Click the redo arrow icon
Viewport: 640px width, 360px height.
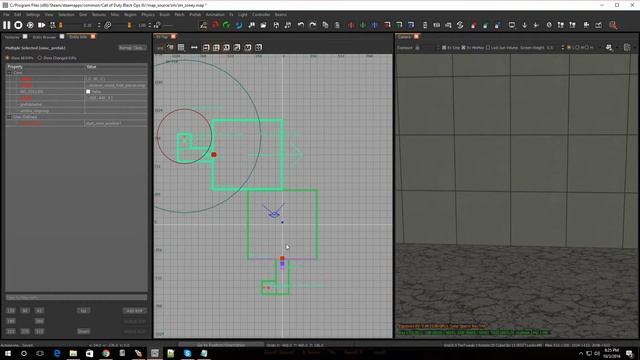[313, 25]
